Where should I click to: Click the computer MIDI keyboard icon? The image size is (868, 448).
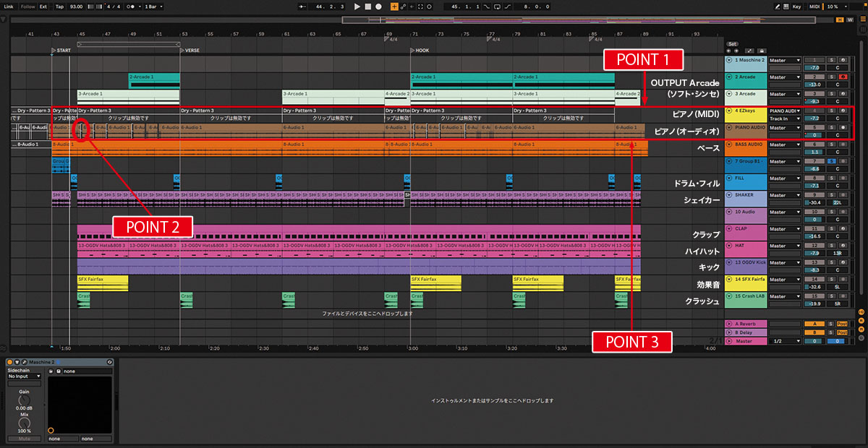pos(786,7)
